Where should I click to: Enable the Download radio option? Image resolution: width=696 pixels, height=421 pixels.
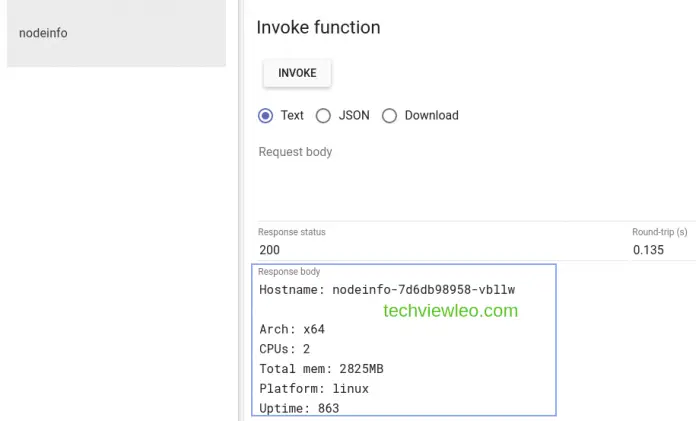[390, 116]
